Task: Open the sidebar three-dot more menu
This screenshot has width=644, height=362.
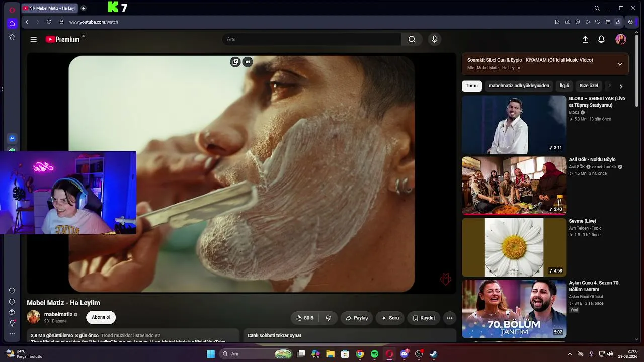Action: click(x=12, y=334)
